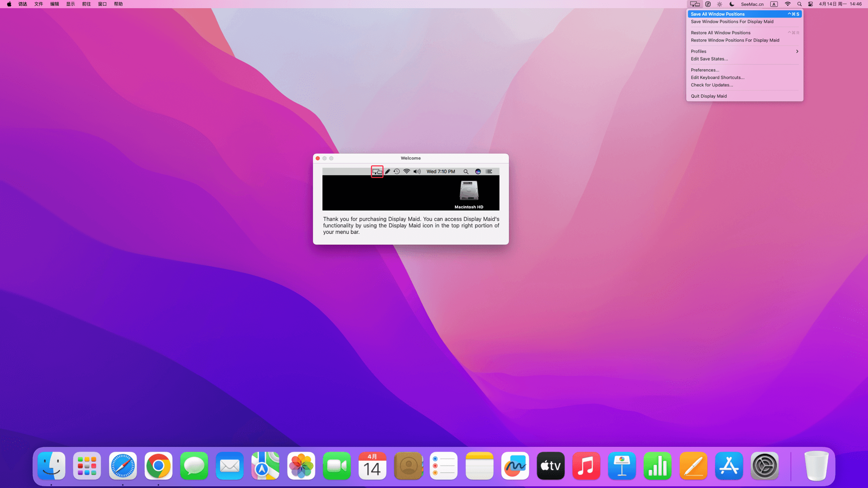Choose Restore Window Positions For Display Maid
This screenshot has height=488, width=868.
[735, 40]
